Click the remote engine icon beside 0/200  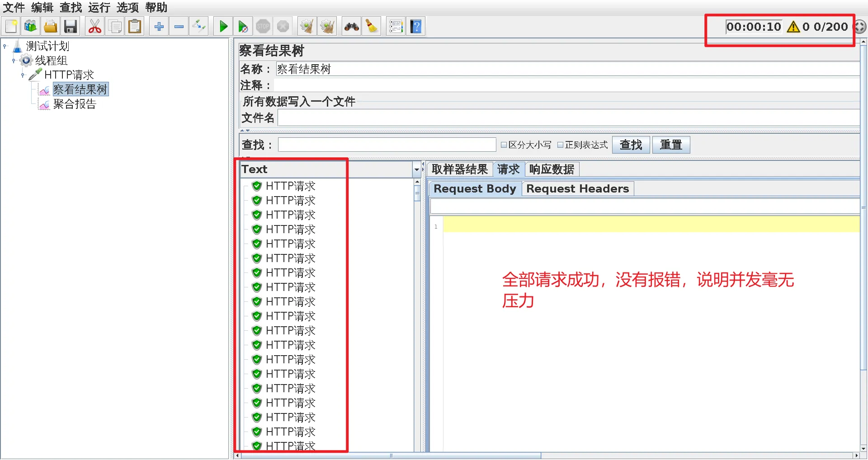click(859, 27)
